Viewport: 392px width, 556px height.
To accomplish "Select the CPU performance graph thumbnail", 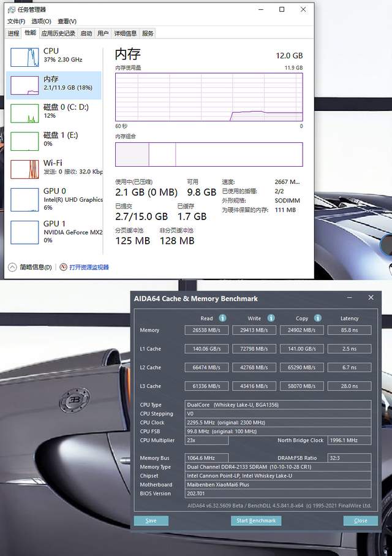I will [x=24, y=57].
